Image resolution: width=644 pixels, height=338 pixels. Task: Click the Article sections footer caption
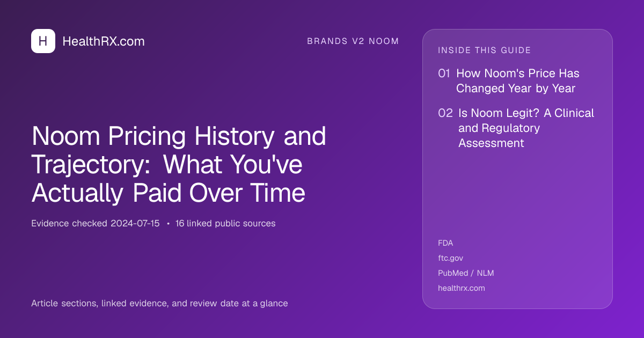pos(159,304)
